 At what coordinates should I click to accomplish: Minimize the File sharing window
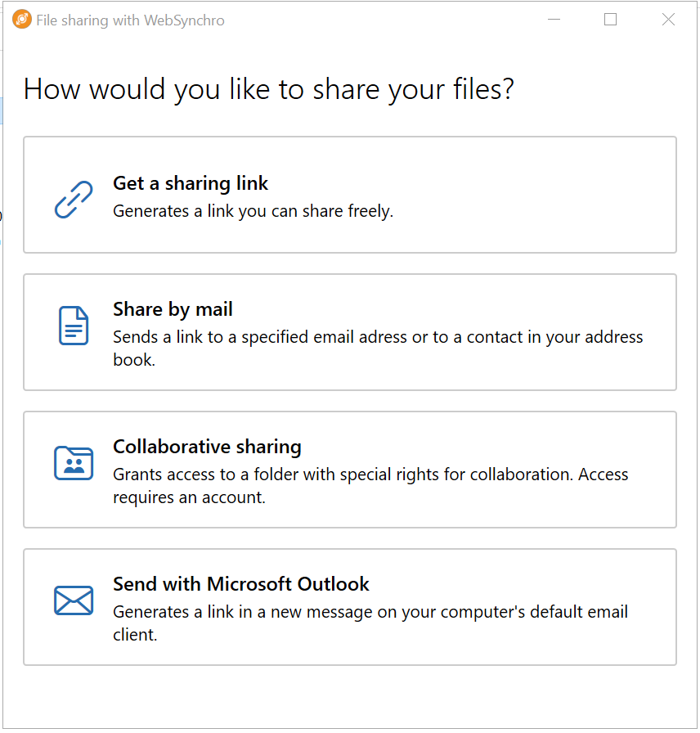[554, 20]
